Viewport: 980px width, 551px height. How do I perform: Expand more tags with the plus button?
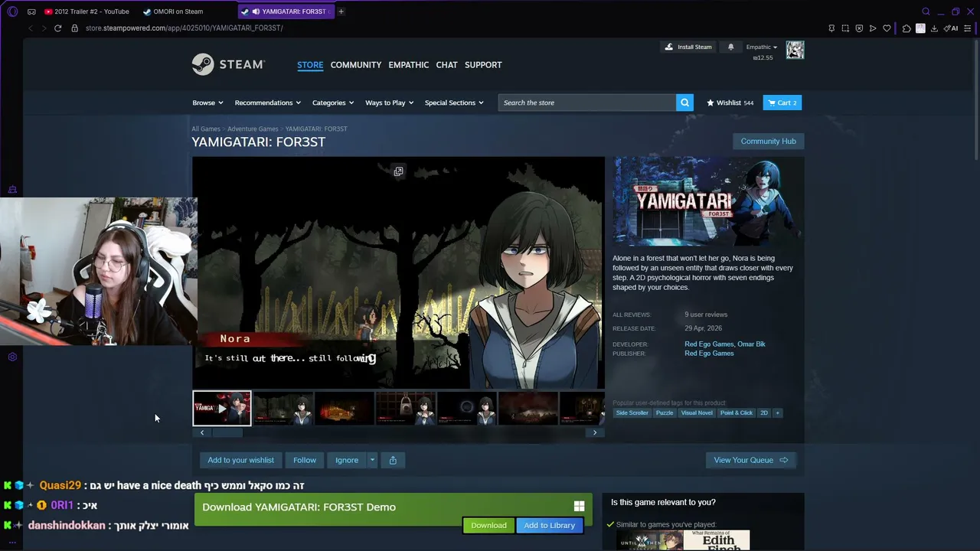[x=777, y=413]
